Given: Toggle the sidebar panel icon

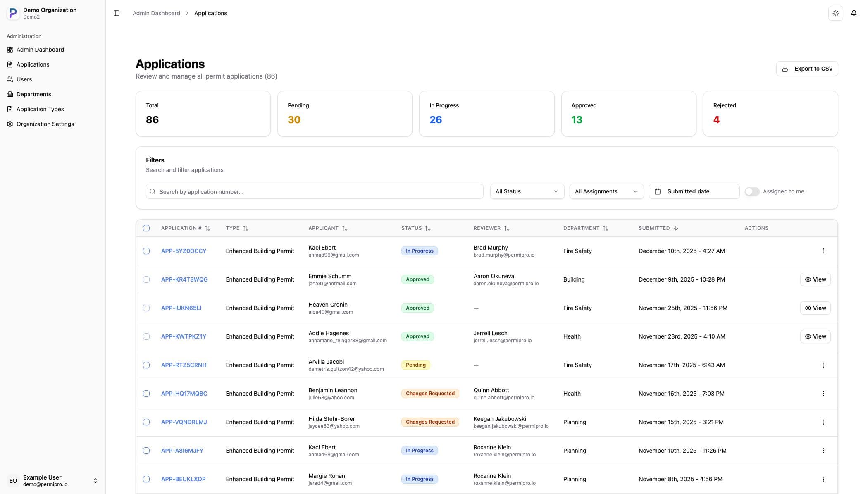Looking at the screenshot, I should point(117,13).
